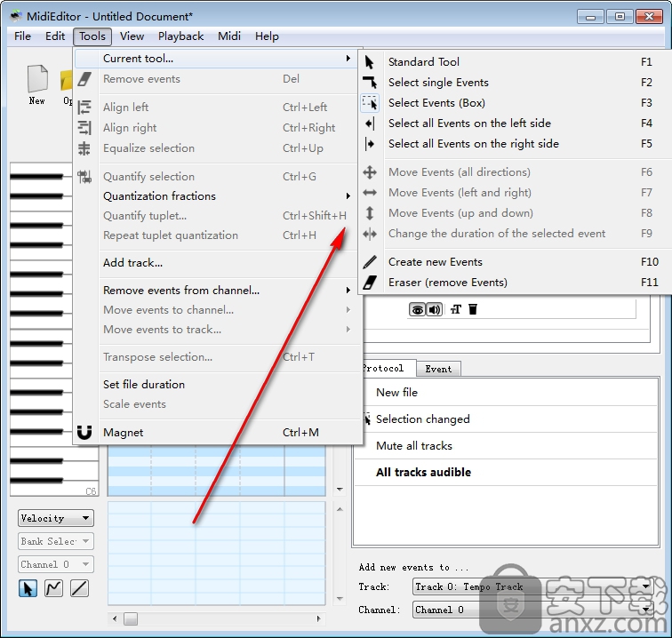
Task: Click the horizontal scrollbar thumb
Action: [x=131, y=618]
